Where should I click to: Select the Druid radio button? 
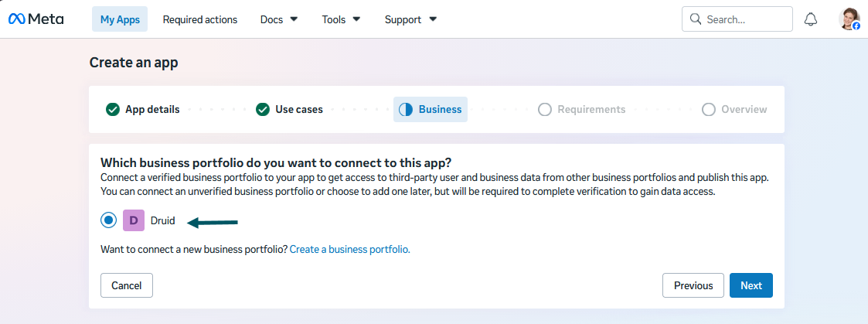click(108, 220)
